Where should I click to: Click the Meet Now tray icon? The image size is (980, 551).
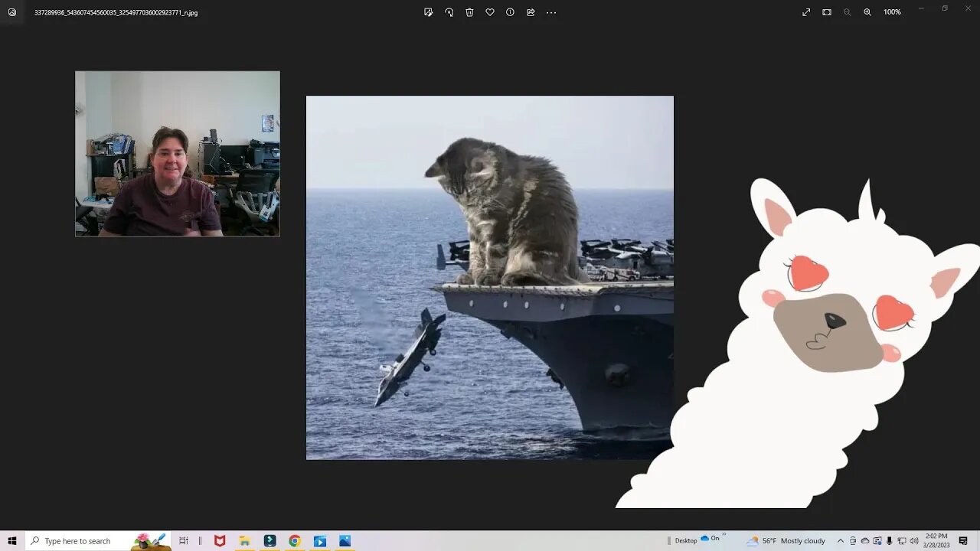(x=853, y=541)
